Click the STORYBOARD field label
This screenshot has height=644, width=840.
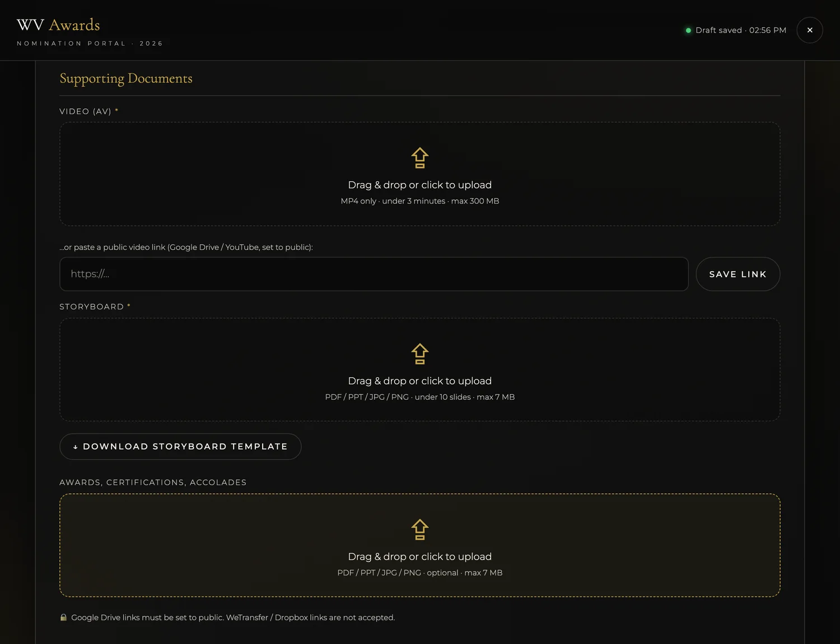[91, 307]
